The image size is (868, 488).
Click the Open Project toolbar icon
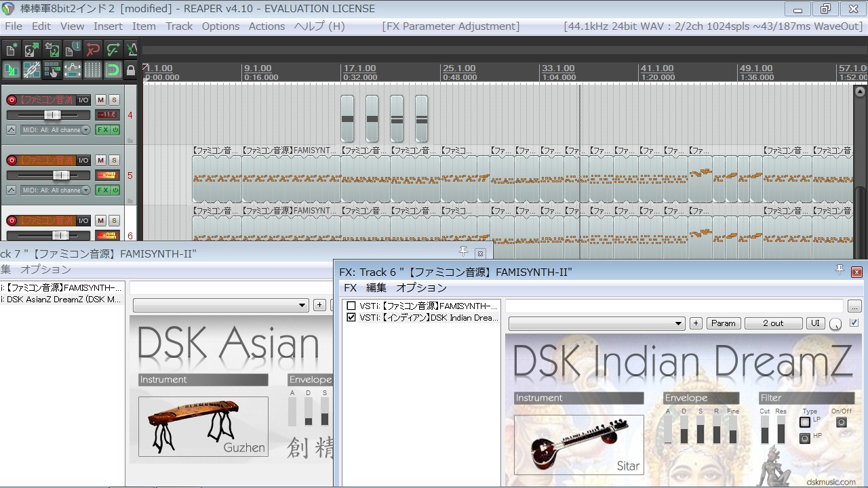32,49
